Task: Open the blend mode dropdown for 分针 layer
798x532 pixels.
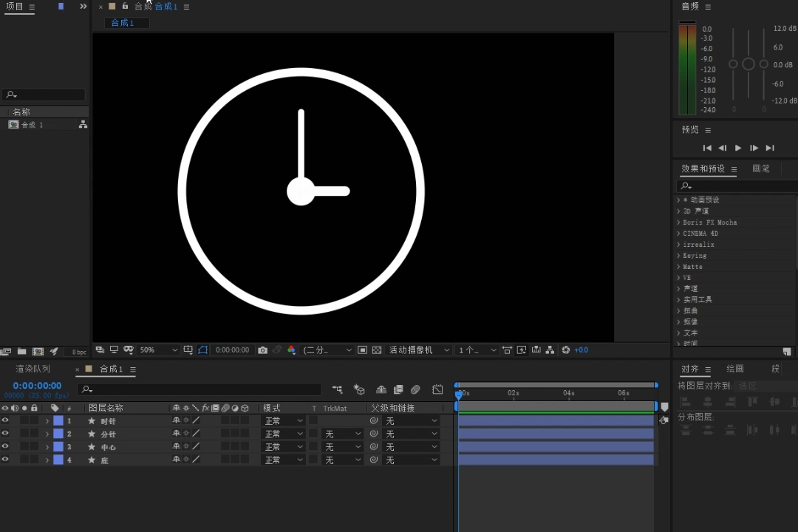Action: [x=284, y=434]
